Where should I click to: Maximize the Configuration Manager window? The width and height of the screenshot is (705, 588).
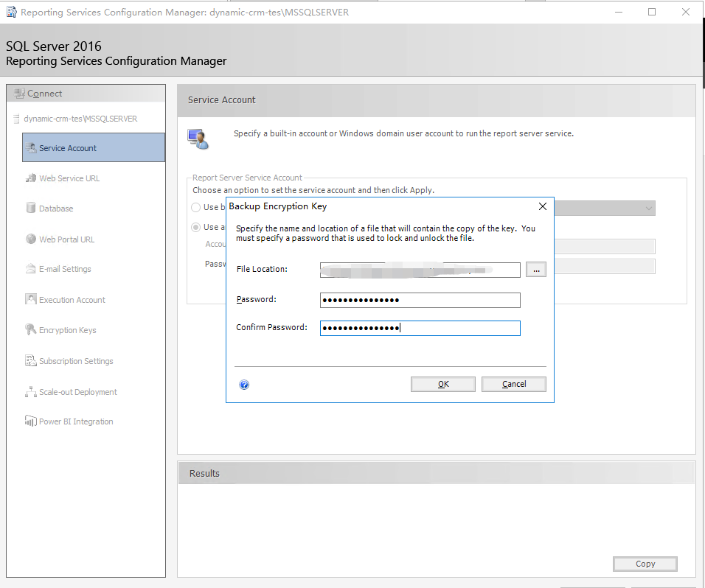(x=652, y=12)
